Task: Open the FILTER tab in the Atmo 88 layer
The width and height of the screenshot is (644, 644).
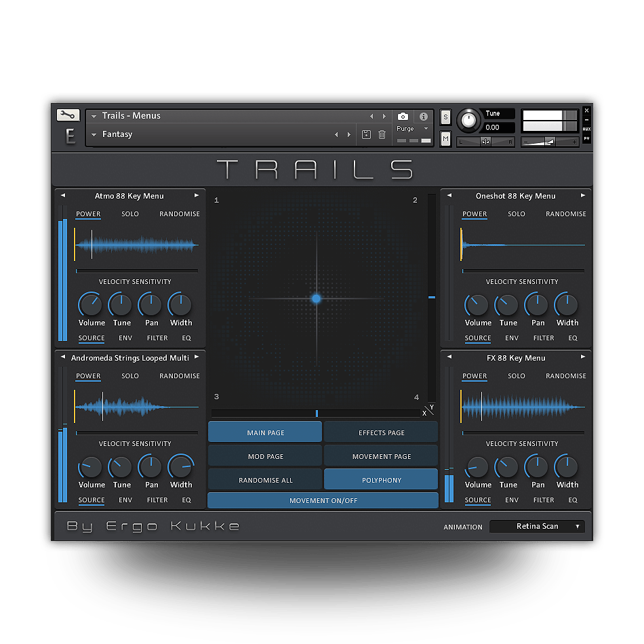Action: click(157, 338)
